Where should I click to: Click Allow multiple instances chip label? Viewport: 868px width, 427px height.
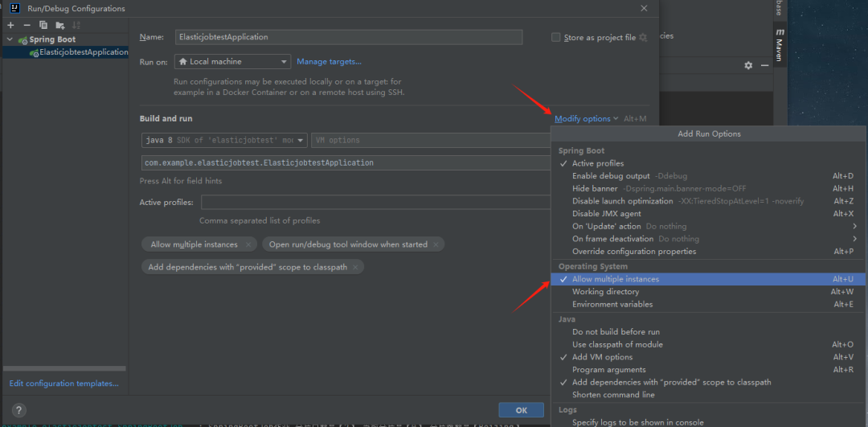(x=194, y=244)
